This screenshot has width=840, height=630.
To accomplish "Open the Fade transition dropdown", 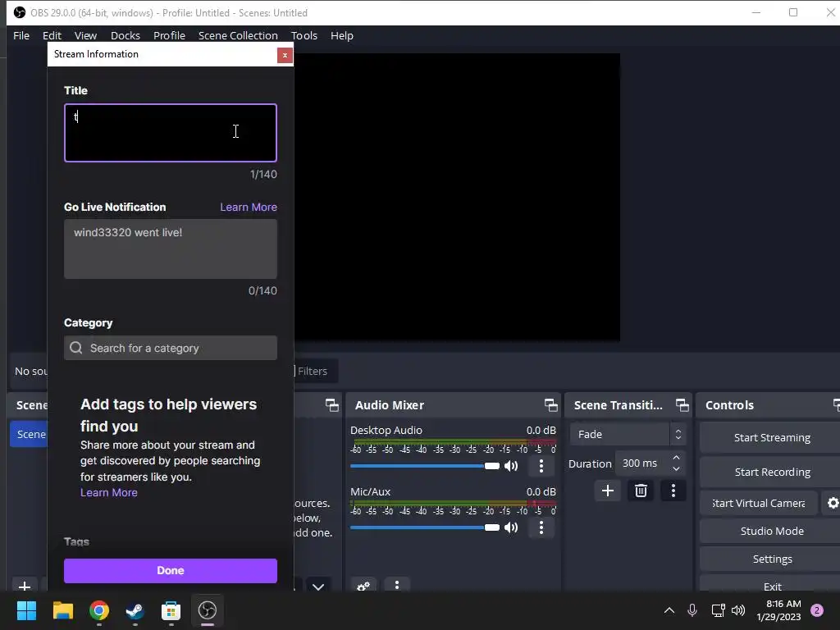I will 628,435.
